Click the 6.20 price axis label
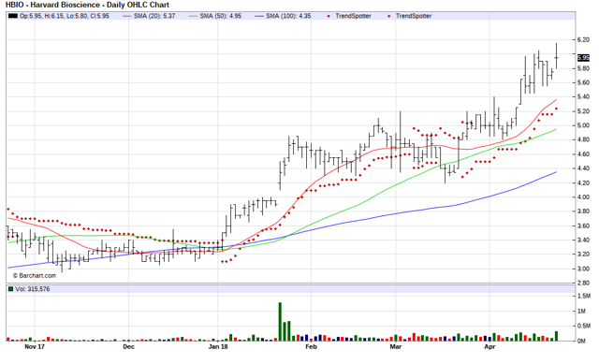Screen dimensions: 599x364 pos(583,39)
